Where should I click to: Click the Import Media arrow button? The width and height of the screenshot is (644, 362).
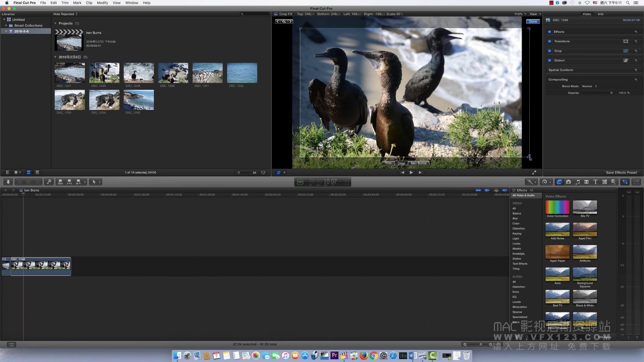pos(8,182)
